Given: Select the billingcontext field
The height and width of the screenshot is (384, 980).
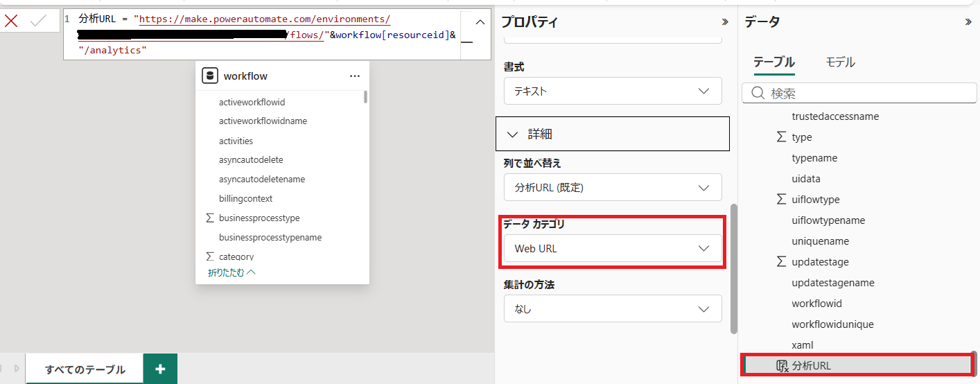Looking at the screenshot, I should (x=245, y=198).
